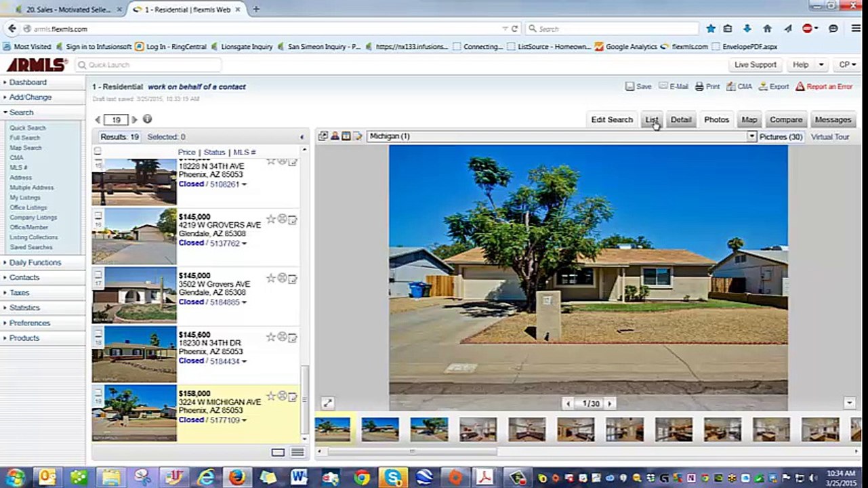Click Quick Search in sidebar
The image size is (868, 488).
(x=28, y=127)
